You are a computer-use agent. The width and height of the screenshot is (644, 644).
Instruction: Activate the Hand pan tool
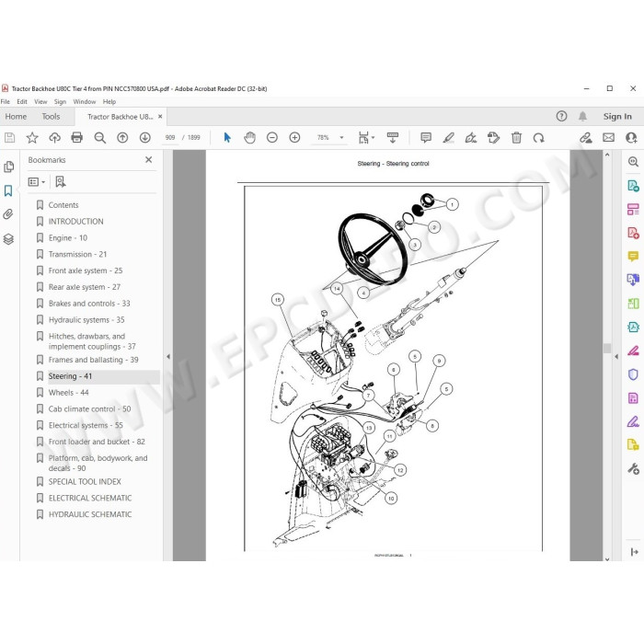pos(249,138)
